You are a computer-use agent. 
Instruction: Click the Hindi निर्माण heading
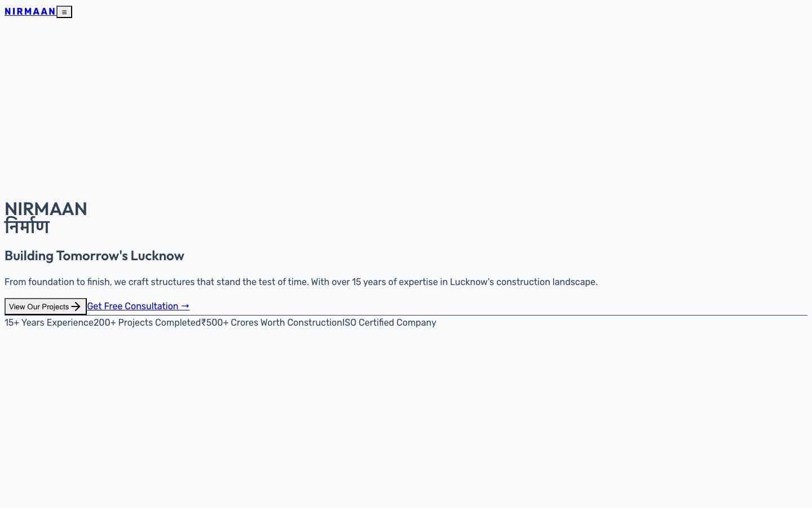pyautogui.click(x=27, y=226)
